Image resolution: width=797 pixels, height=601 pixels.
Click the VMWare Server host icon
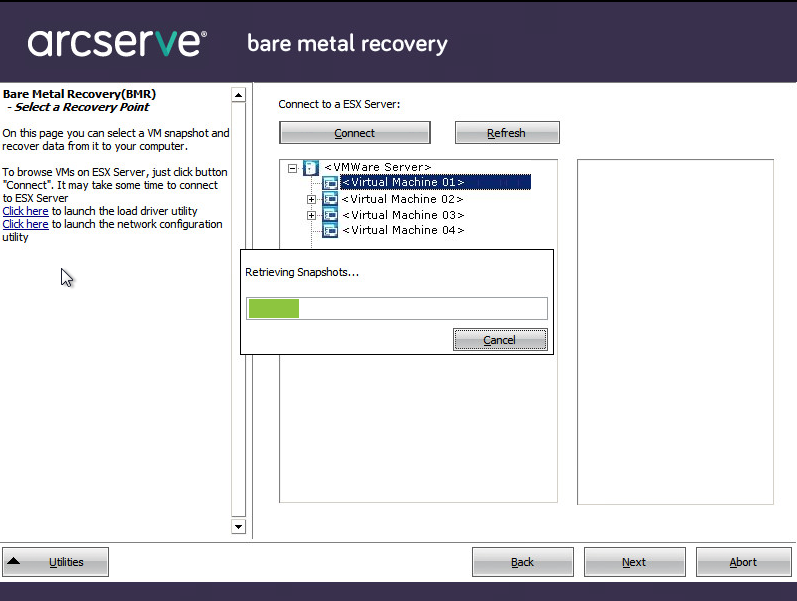point(311,167)
